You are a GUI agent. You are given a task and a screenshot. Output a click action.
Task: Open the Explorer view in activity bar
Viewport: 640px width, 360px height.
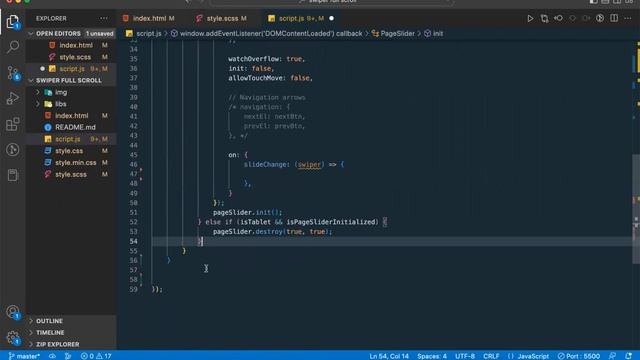(x=13, y=21)
